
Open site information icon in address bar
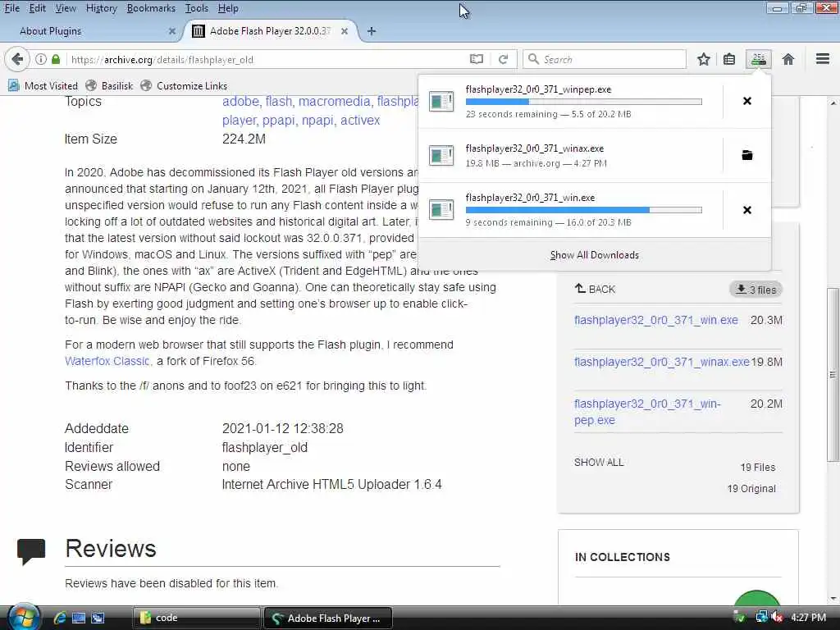(41, 59)
